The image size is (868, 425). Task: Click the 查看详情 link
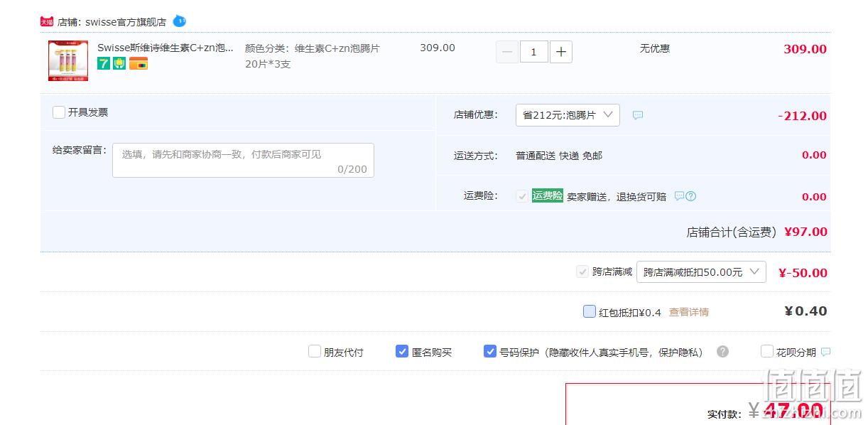click(x=689, y=312)
